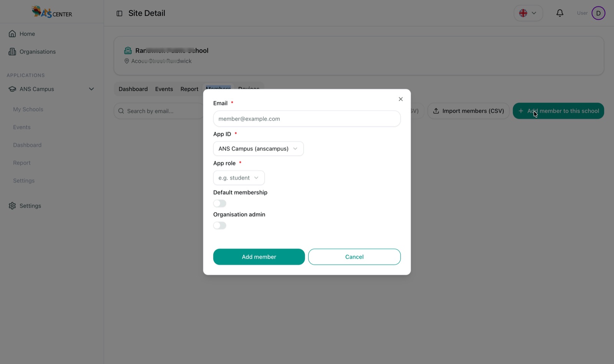
Task: Click the school building icon
Action: [128, 51]
